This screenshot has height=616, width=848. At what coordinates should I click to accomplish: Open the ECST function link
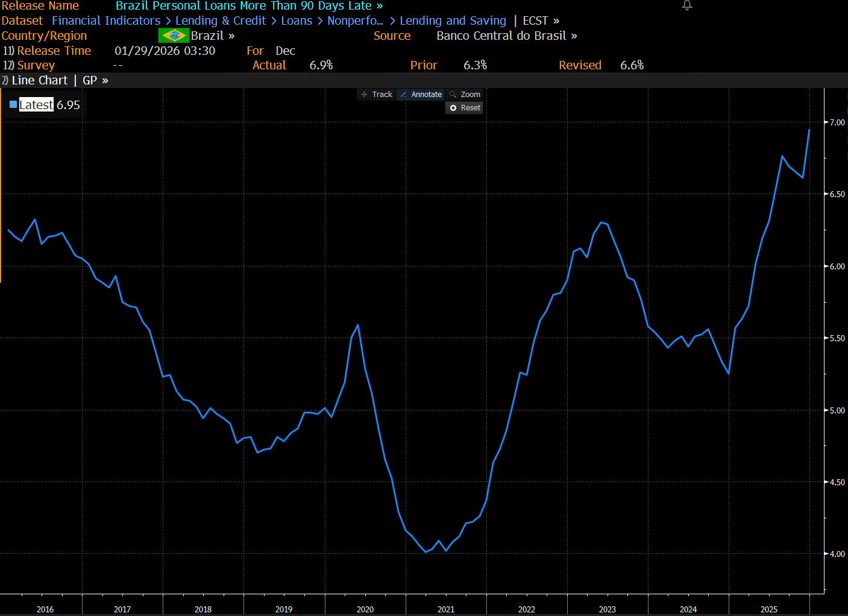541,20
